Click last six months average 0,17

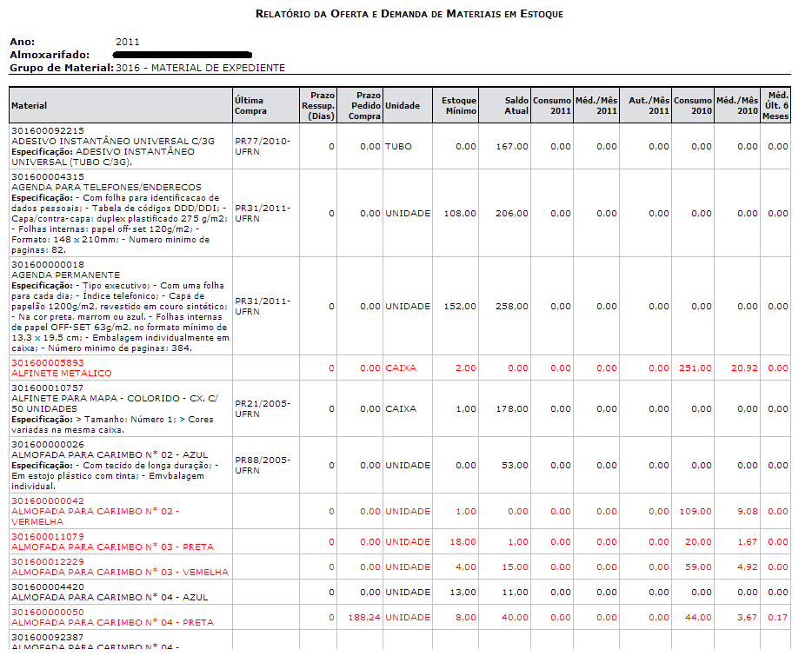[778, 618]
